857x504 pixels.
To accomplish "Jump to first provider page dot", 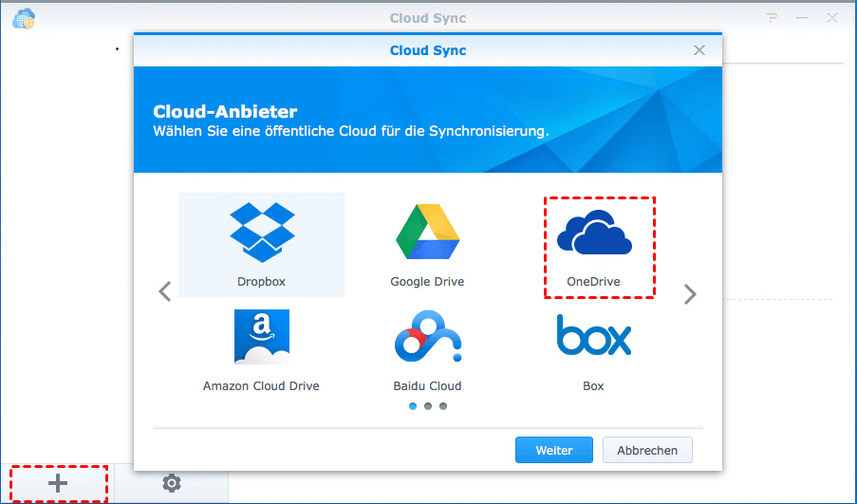I will 413,406.
